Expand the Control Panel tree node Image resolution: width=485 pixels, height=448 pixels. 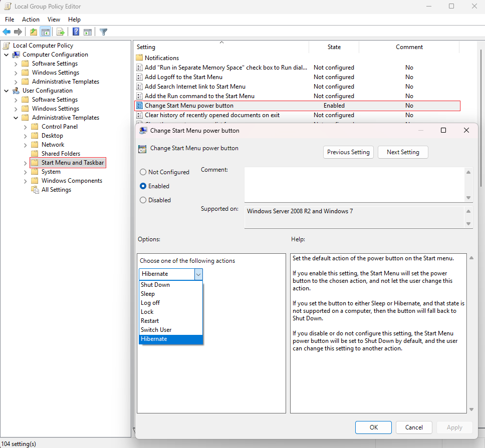pyautogui.click(x=26, y=127)
